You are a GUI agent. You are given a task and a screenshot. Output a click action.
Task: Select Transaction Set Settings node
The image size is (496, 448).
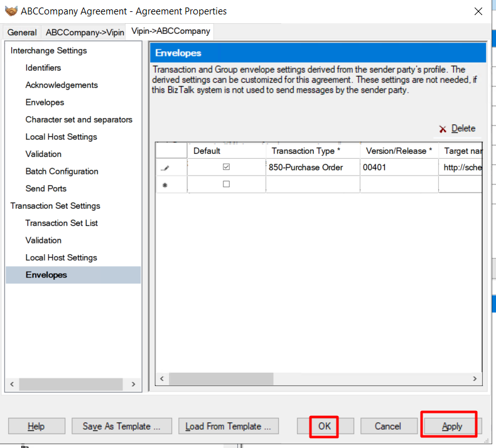(x=55, y=206)
